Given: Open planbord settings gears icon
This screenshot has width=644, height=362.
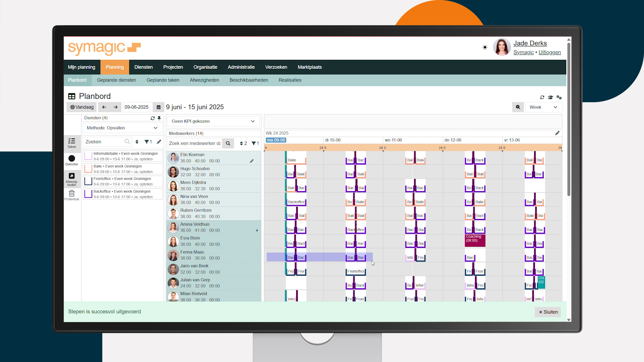Looking at the screenshot, I should point(559,97).
